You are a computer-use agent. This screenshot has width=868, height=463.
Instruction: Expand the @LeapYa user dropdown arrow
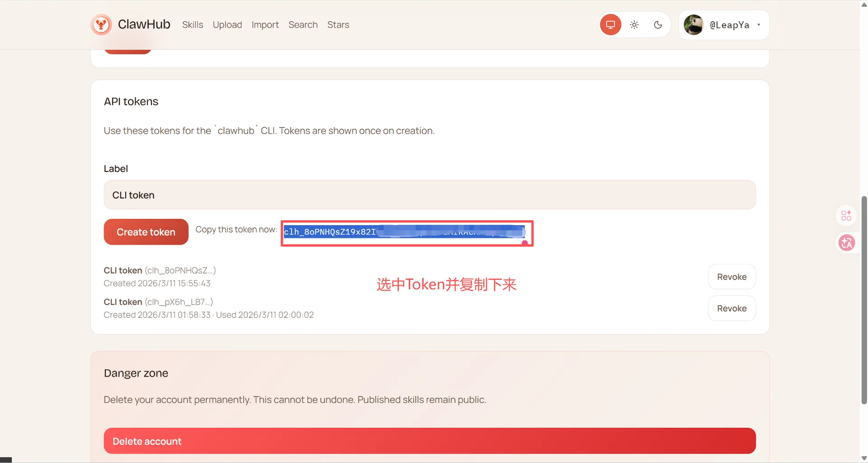point(759,25)
